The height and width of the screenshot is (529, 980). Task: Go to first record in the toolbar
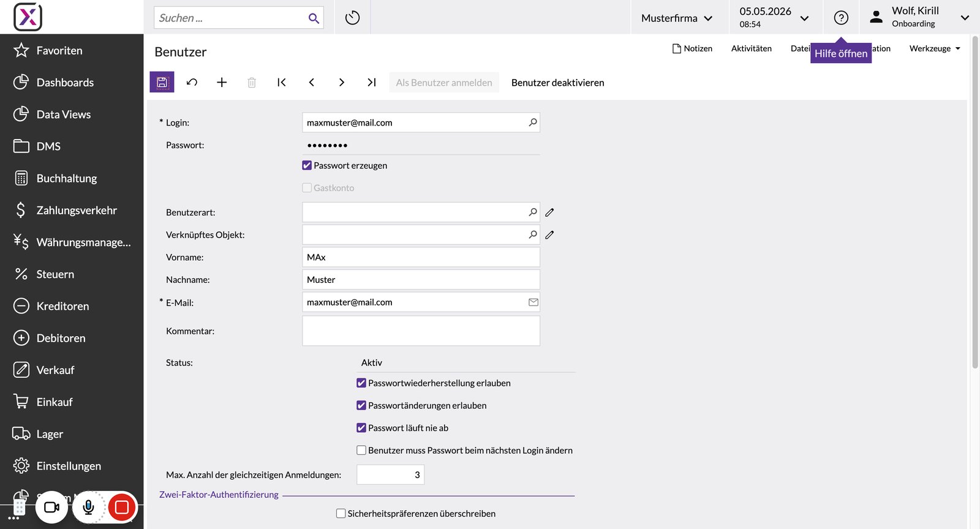pyautogui.click(x=282, y=82)
